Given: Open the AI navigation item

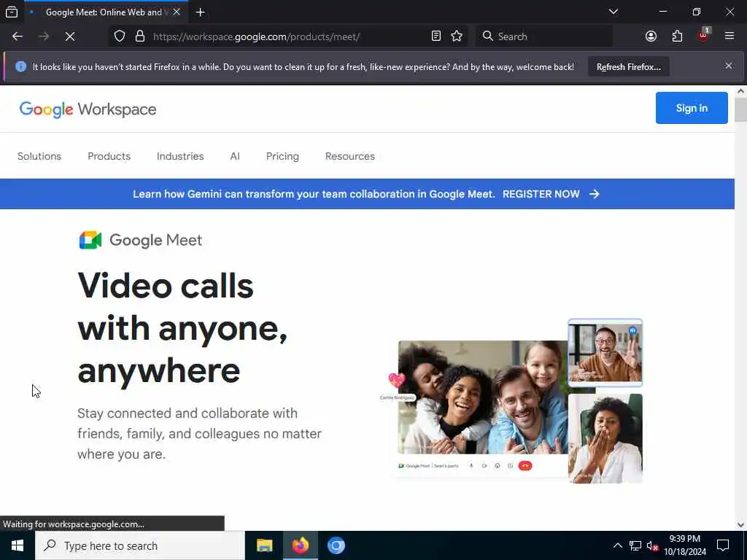Looking at the screenshot, I should pyautogui.click(x=235, y=156).
